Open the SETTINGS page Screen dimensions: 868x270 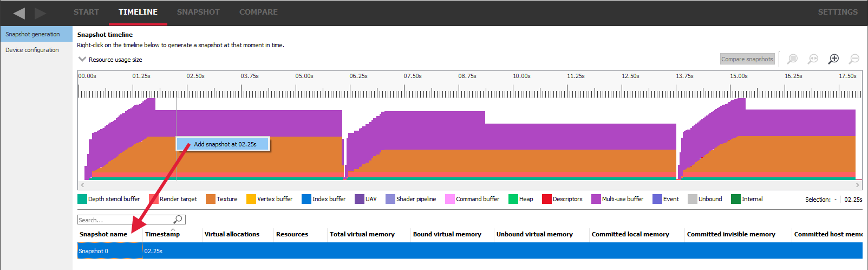(x=837, y=12)
